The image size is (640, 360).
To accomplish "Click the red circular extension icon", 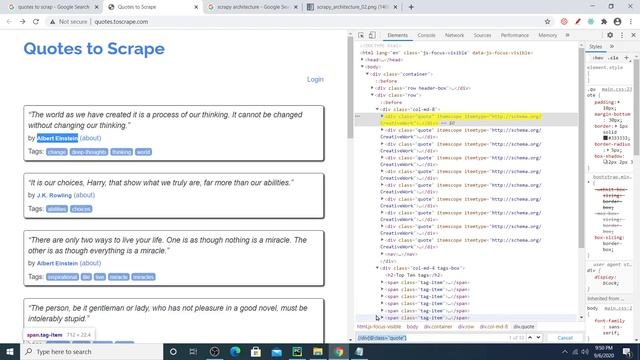I will point(564,22).
